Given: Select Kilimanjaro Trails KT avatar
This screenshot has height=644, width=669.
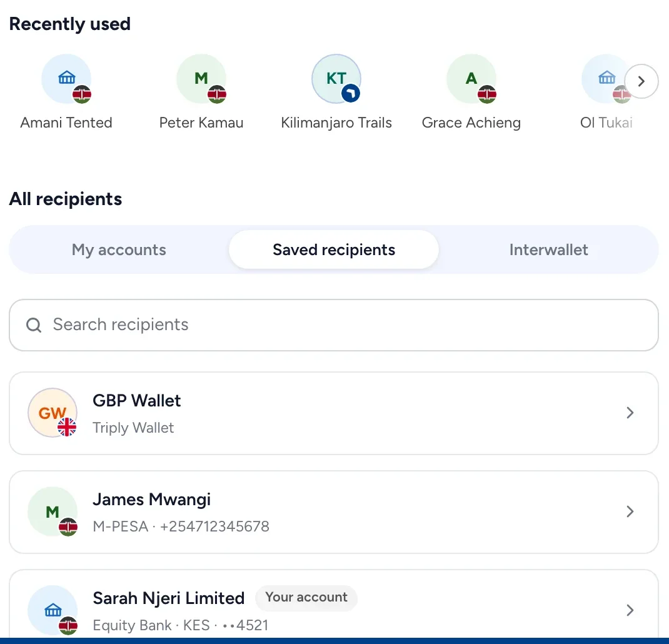Looking at the screenshot, I should point(336,79).
